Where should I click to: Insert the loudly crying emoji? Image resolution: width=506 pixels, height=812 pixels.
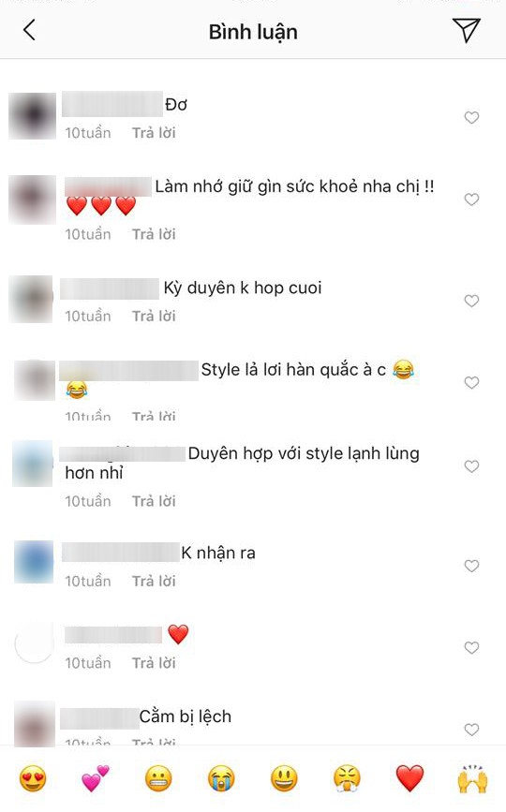pyautogui.click(x=221, y=779)
